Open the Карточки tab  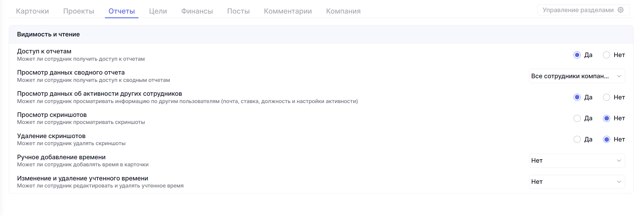pos(32,11)
